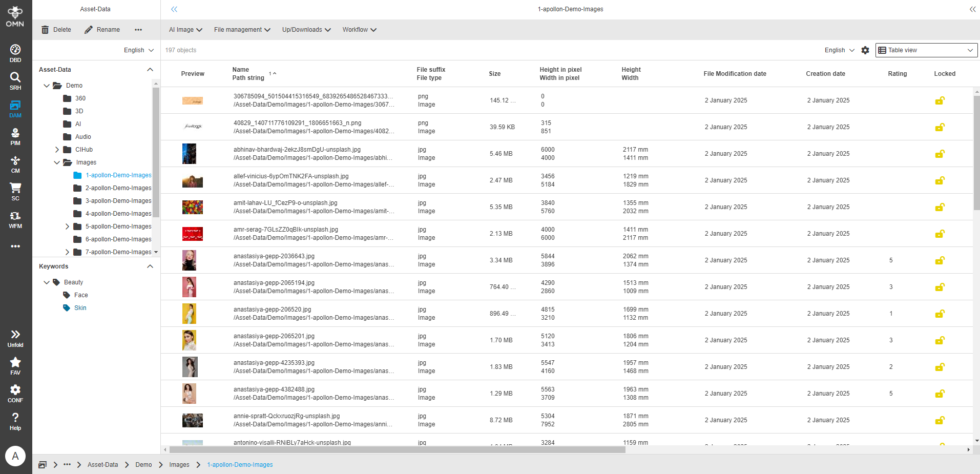Viewport: 980px width, 474px height.
Task: Open the SC shopping cart module
Action: (x=15, y=191)
